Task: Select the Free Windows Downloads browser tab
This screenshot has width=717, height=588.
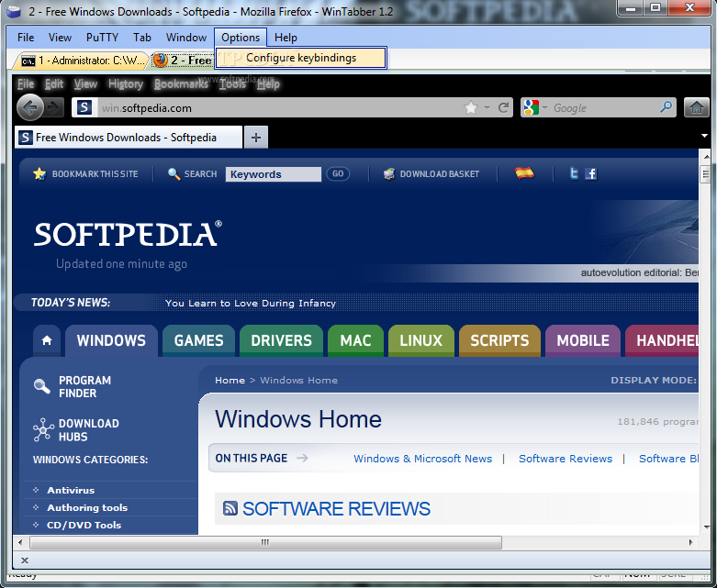Action: coord(129,137)
